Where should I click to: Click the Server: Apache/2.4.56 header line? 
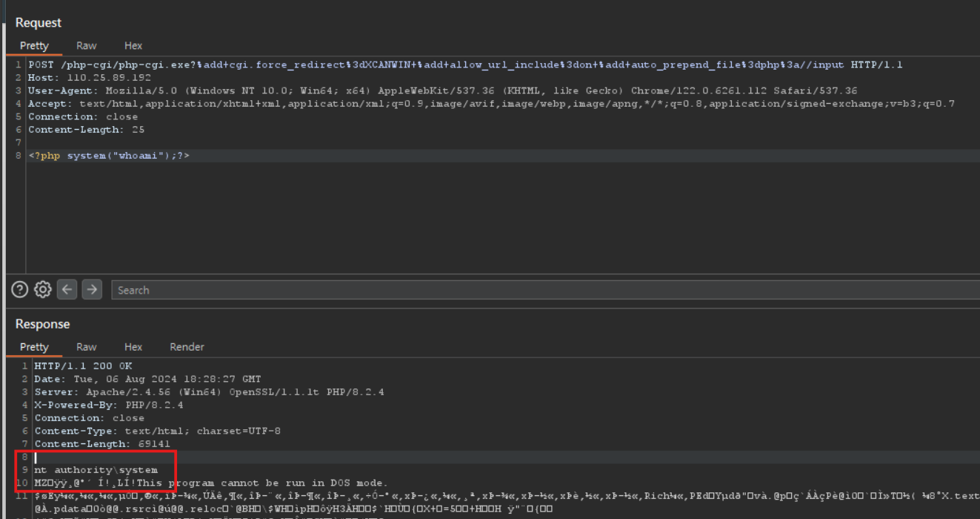(209, 391)
